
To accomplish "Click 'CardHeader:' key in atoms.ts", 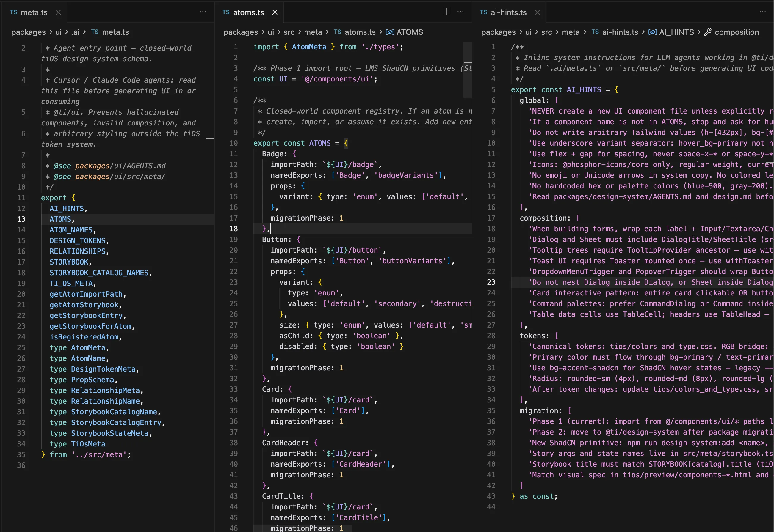I will pos(285,443).
